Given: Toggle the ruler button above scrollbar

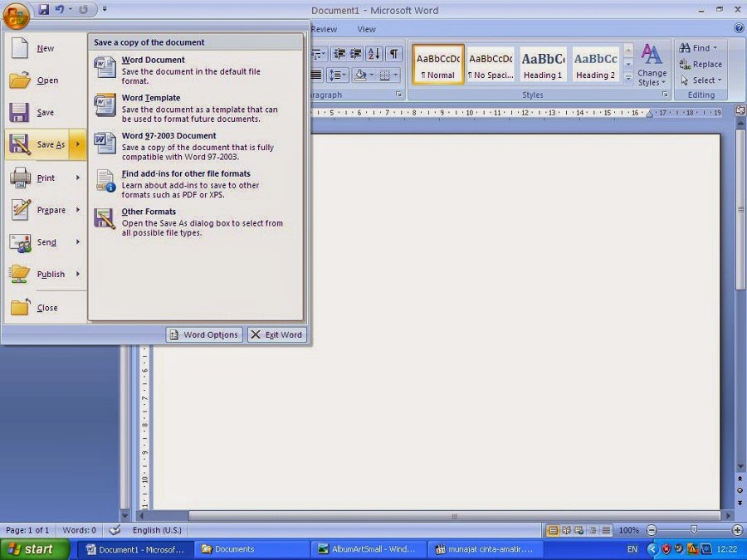Looking at the screenshot, I should pos(740,110).
